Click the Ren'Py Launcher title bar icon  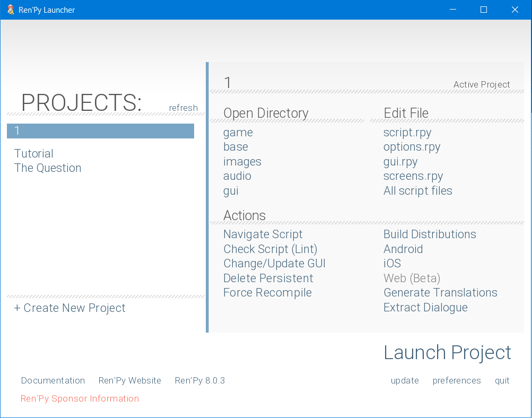pos(10,10)
